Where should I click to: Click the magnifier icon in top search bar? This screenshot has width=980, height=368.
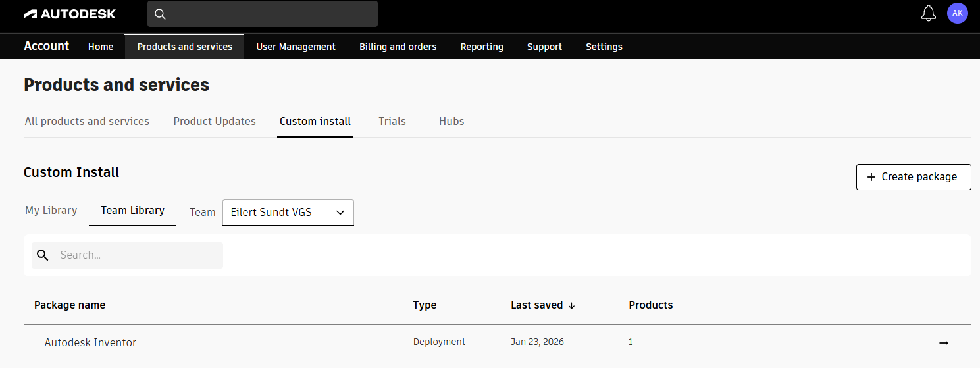click(160, 14)
